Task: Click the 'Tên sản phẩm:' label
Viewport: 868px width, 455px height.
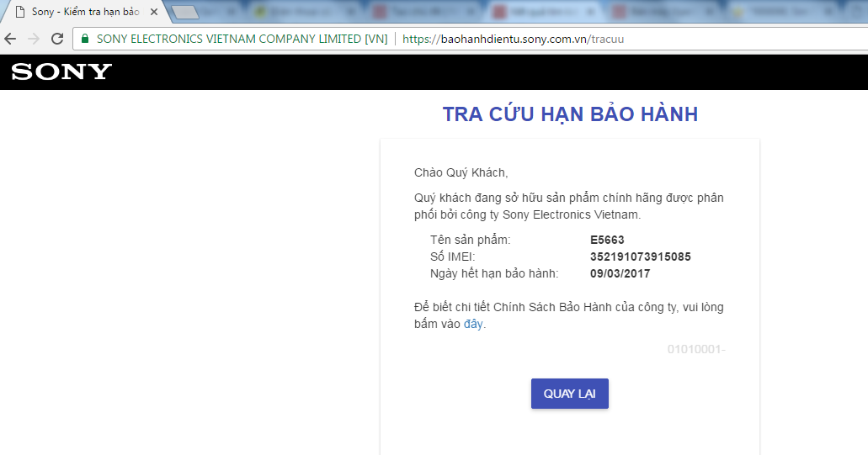Action: click(471, 240)
